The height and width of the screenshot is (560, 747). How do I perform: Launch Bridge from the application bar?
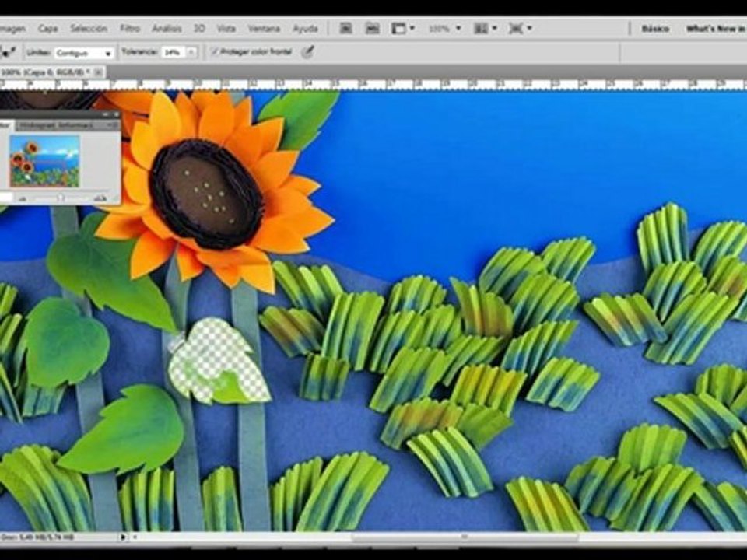coord(345,29)
